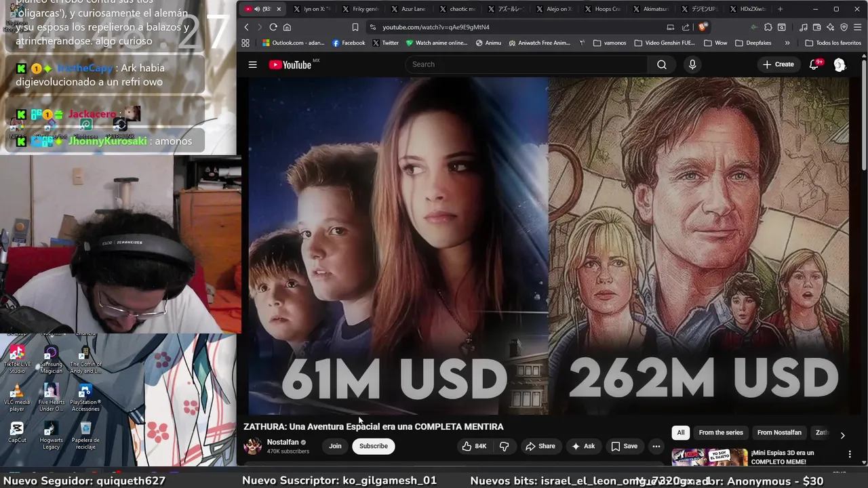Reload the YouTube page
This screenshot has height=488, width=868.
point(273,27)
